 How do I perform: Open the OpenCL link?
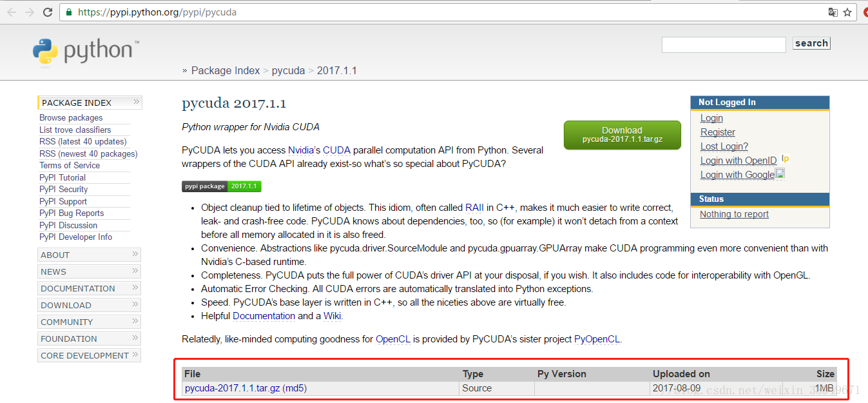click(393, 339)
